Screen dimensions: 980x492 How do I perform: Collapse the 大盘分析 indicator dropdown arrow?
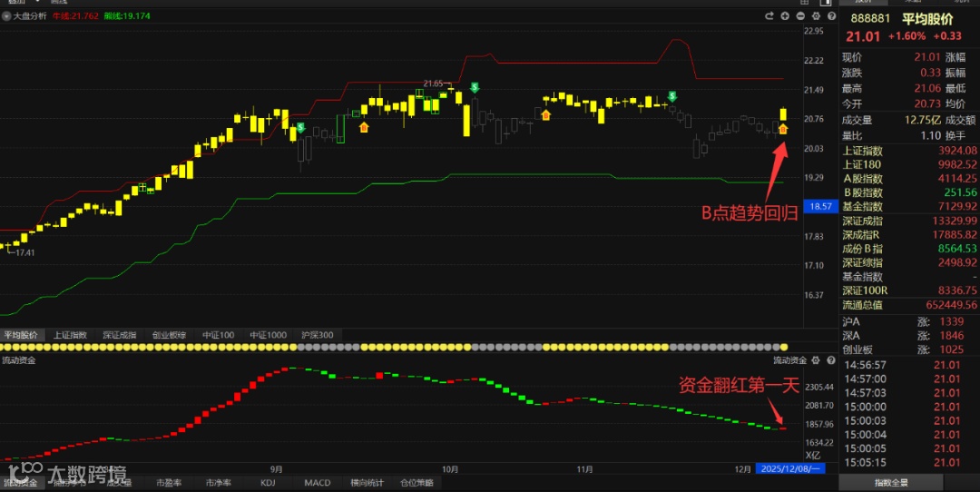click(x=6, y=16)
